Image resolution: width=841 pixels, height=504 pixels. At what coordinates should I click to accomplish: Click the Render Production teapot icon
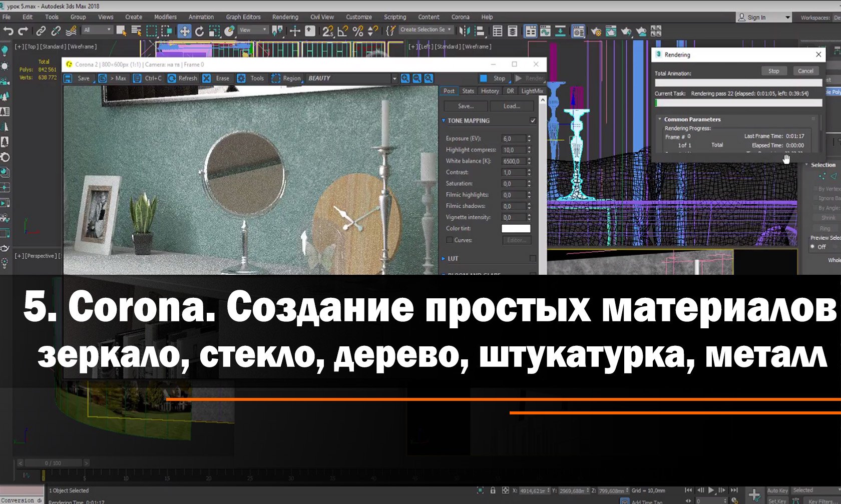click(x=626, y=31)
